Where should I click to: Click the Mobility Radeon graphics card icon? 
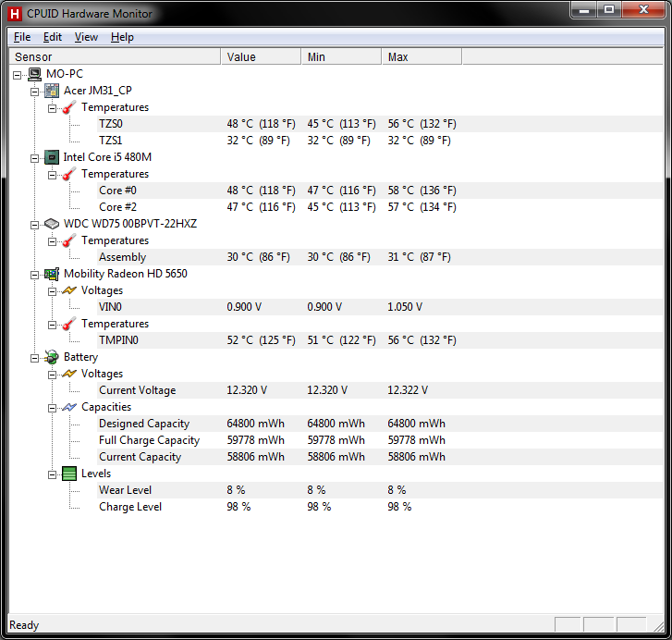click(52, 274)
